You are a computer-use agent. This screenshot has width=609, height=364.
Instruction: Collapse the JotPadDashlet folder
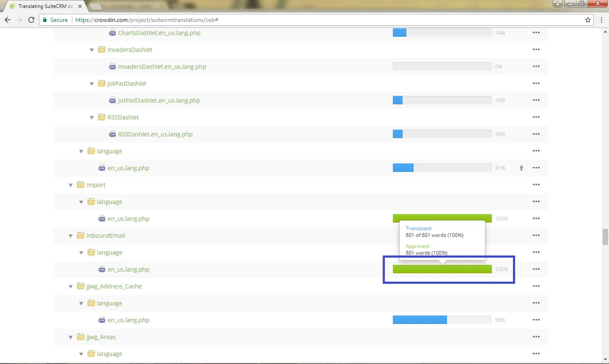pos(92,84)
